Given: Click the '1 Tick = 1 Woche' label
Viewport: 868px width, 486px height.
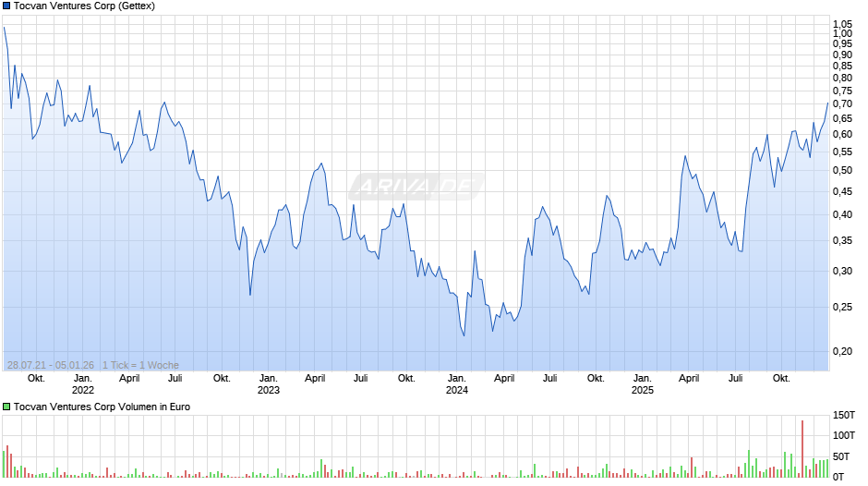Looking at the screenshot, I should pyautogui.click(x=140, y=365).
